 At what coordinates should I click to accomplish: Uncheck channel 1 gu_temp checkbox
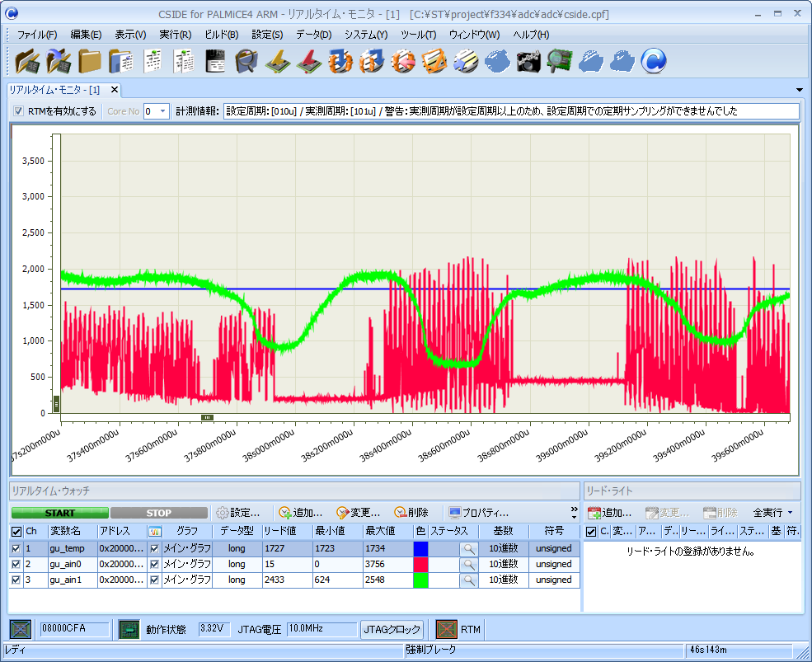pyautogui.click(x=16, y=548)
